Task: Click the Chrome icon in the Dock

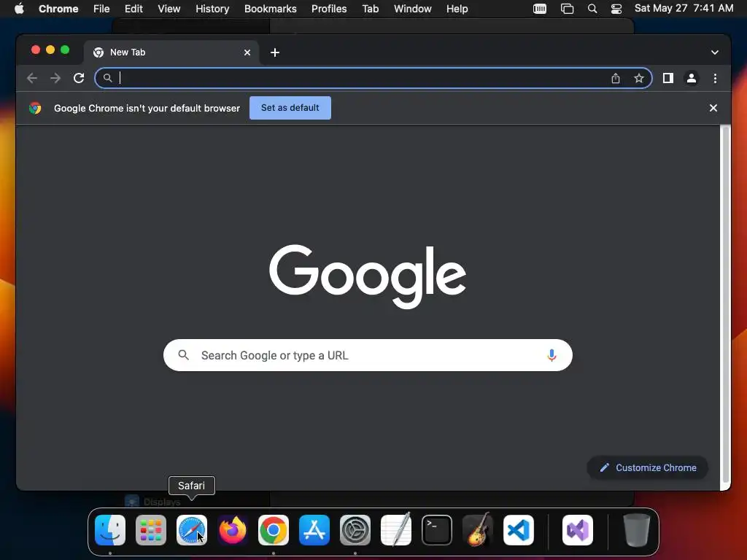Action: point(274,530)
